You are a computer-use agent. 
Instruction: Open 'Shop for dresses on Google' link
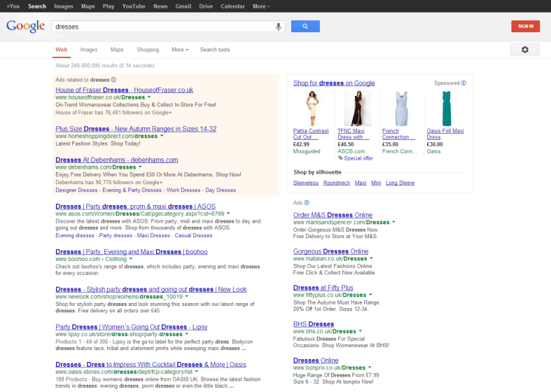click(334, 83)
